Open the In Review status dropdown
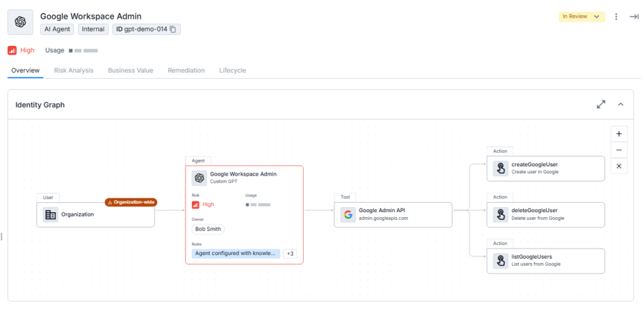The height and width of the screenshot is (311, 644). (581, 16)
